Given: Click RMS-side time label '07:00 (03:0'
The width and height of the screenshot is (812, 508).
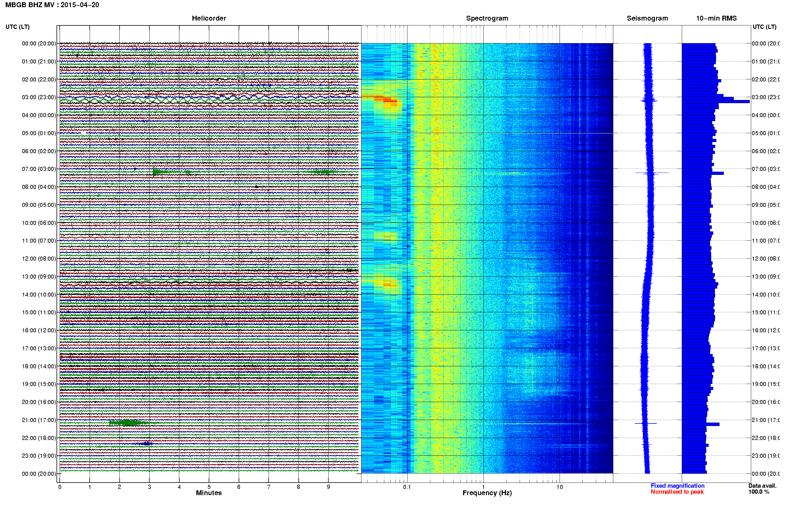Looking at the screenshot, I should (766, 169).
